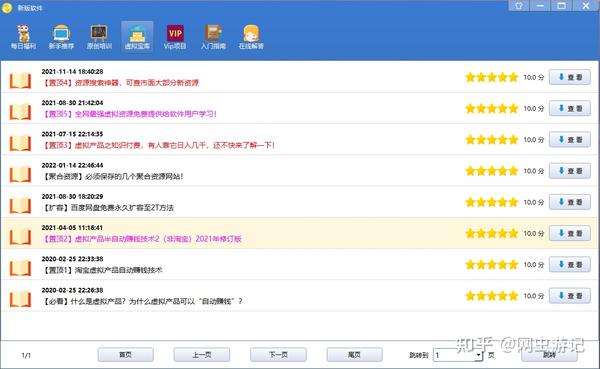Click the date 2021-04-05 11:16:41
This screenshot has width=600, height=369.
click(x=72, y=228)
